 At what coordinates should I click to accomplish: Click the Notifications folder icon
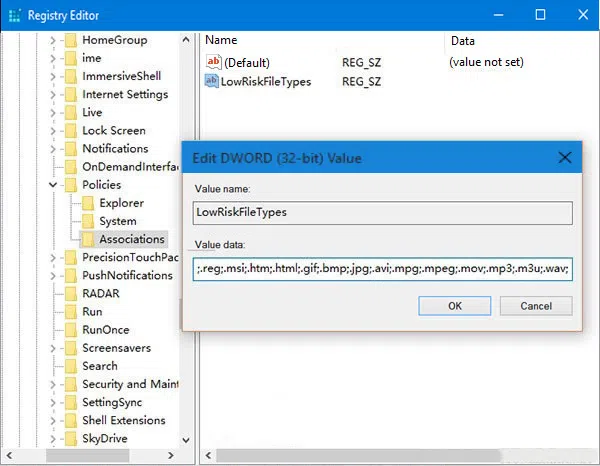coord(71,149)
